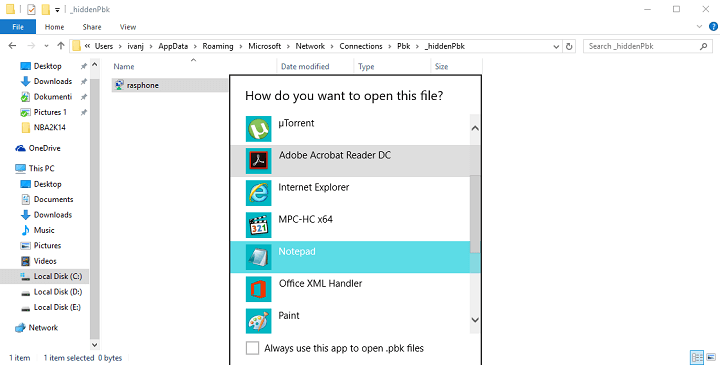Viewport: 720px width, 365px height.
Task: Navigate to Microsoft breadcrumb segment
Action: [264, 46]
